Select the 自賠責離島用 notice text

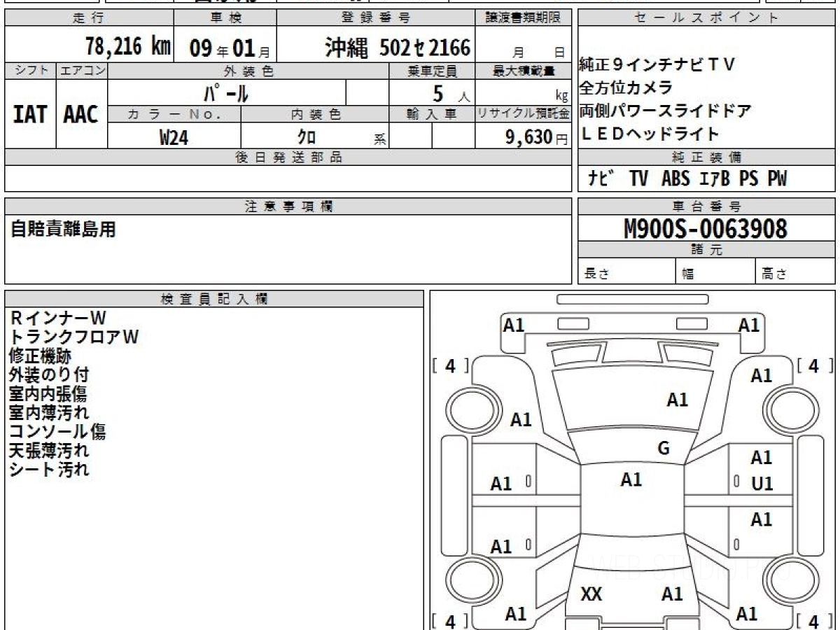[x=63, y=229]
